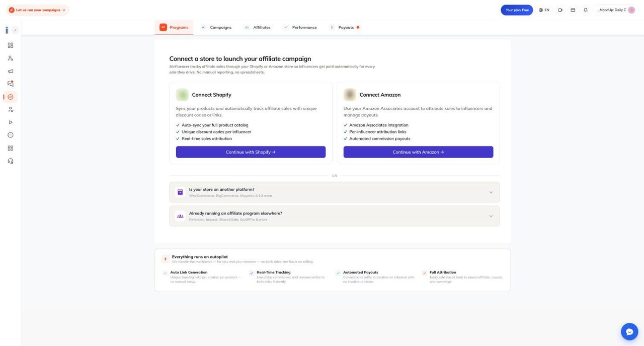
Task: Click 'Everything runs on autopilot' heading
Action: click(200, 256)
